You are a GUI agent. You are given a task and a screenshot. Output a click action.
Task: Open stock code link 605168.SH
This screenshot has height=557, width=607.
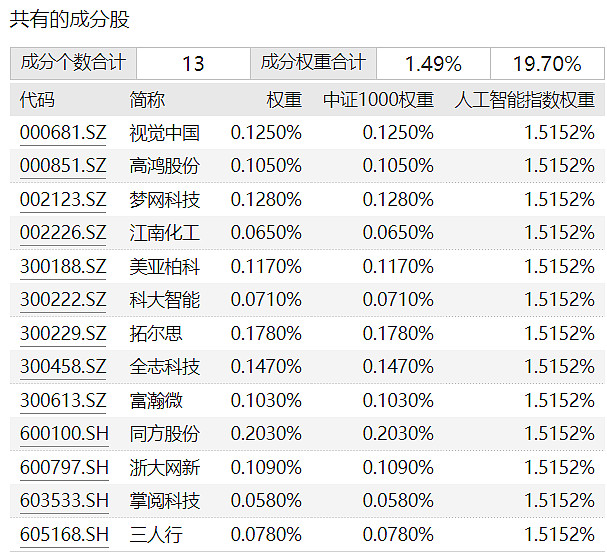click(x=64, y=535)
